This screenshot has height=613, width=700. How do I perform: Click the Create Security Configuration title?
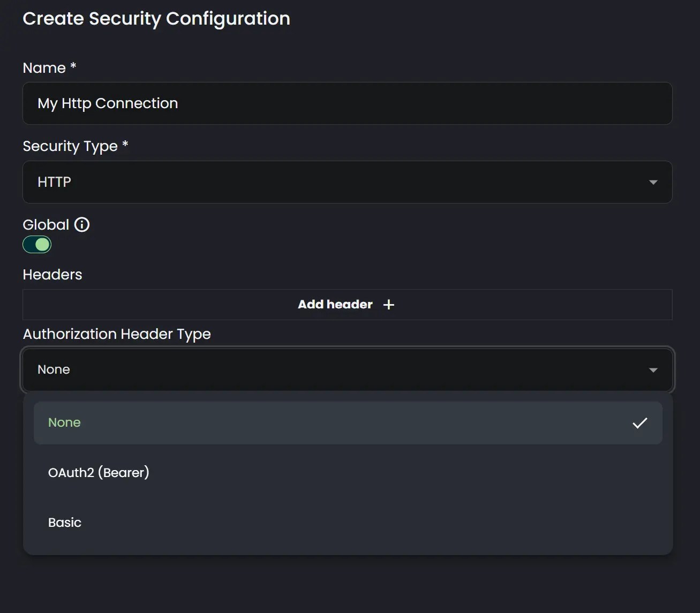point(156,18)
